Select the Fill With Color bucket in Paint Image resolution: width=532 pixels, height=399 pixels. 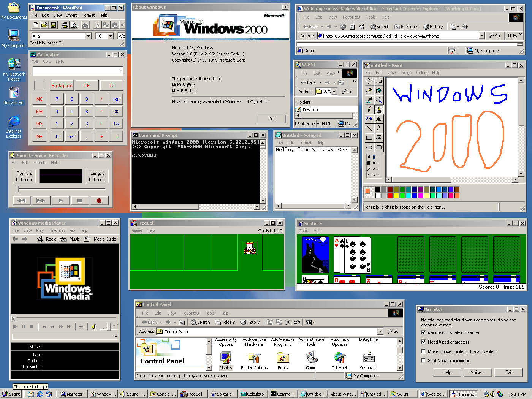378,90
